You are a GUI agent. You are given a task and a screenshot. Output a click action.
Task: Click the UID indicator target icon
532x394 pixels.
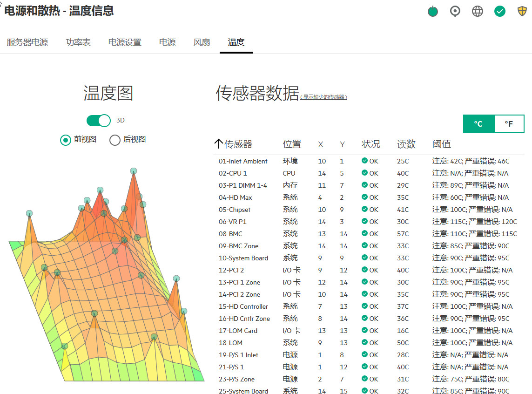455,11
